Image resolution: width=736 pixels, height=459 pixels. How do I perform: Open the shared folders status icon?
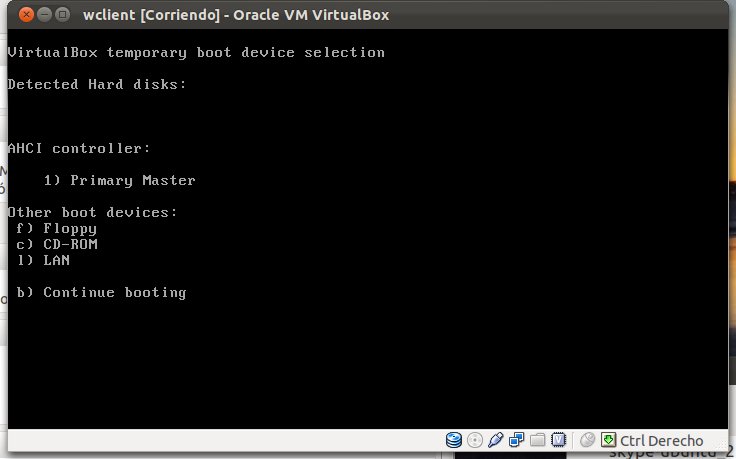click(537, 440)
